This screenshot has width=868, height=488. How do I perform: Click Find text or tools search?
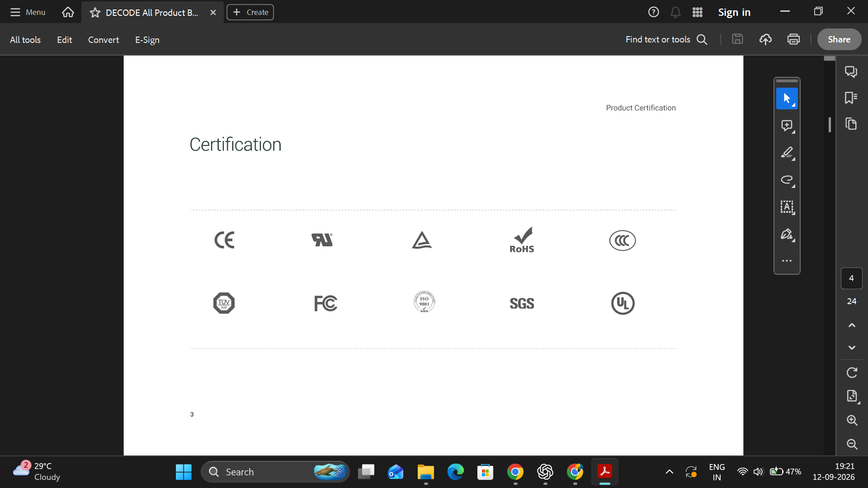point(666,39)
